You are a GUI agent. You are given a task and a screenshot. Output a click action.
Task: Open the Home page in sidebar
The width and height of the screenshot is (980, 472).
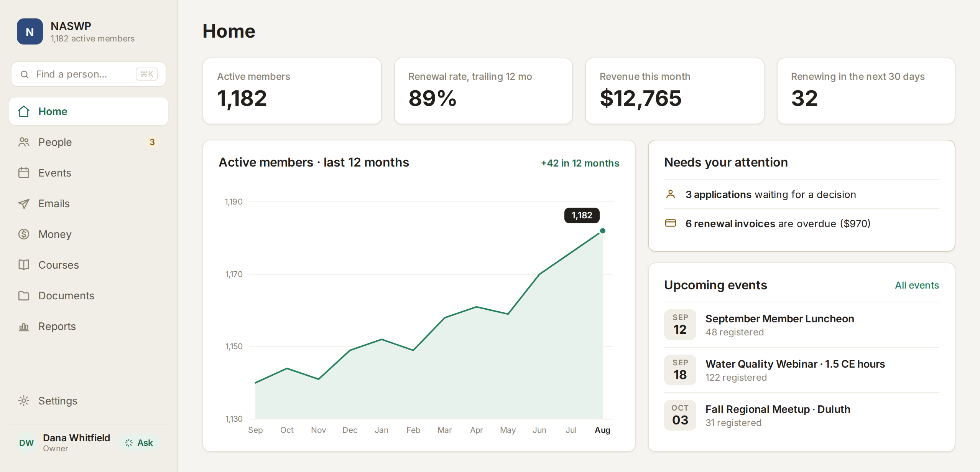89,111
